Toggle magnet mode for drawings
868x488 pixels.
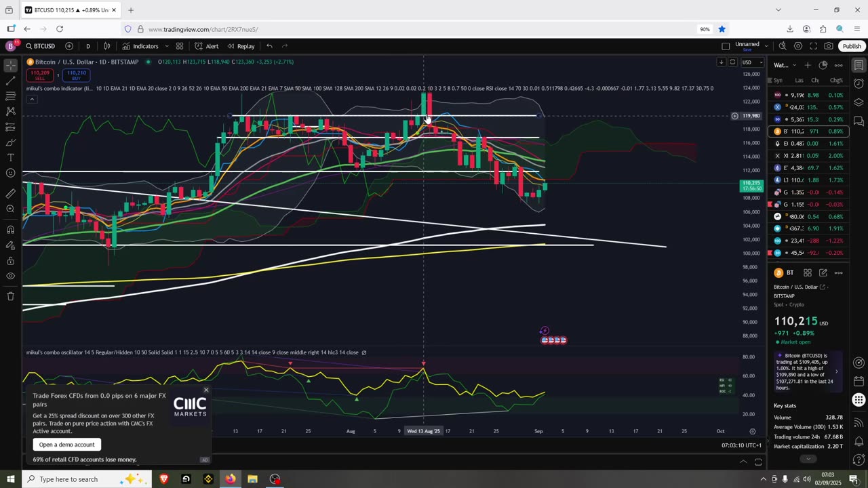click(10, 229)
